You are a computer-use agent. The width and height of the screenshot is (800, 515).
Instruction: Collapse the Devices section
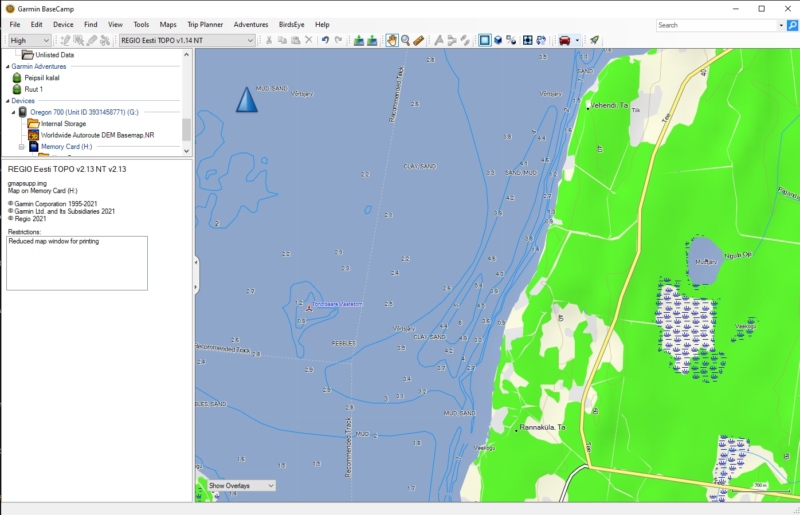click(x=8, y=101)
